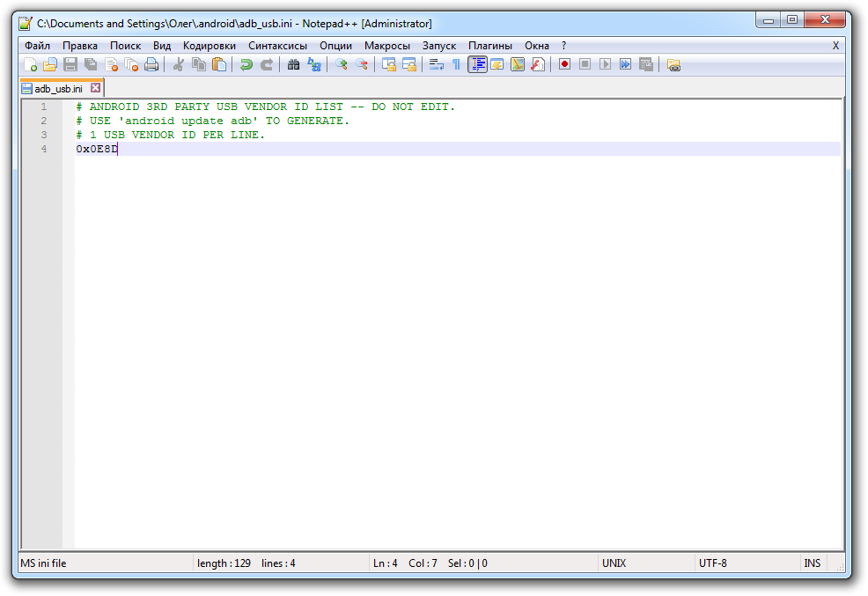Image resolution: width=868 pixels, height=596 pixels.
Task: Click the Find and Replace icon
Action: click(313, 64)
